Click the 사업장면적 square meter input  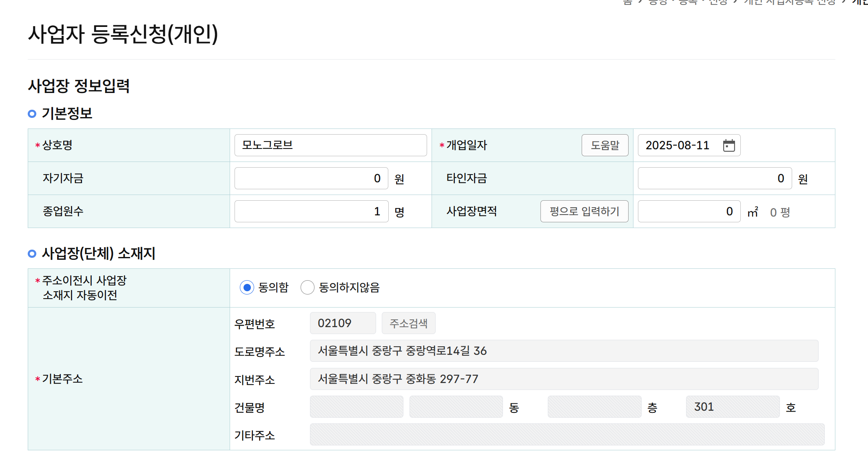tap(689, 211)
